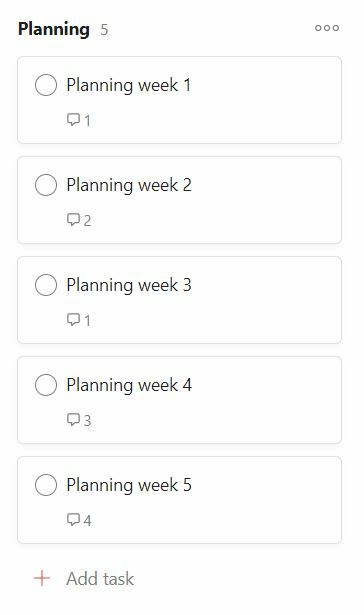Open comments on Planning week 2
The width and height of the screenshot is (364, 615).
(79, 220)
